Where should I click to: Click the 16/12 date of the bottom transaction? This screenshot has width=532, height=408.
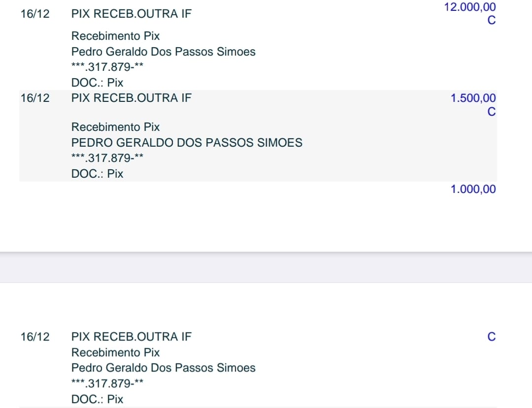[35, 337]
